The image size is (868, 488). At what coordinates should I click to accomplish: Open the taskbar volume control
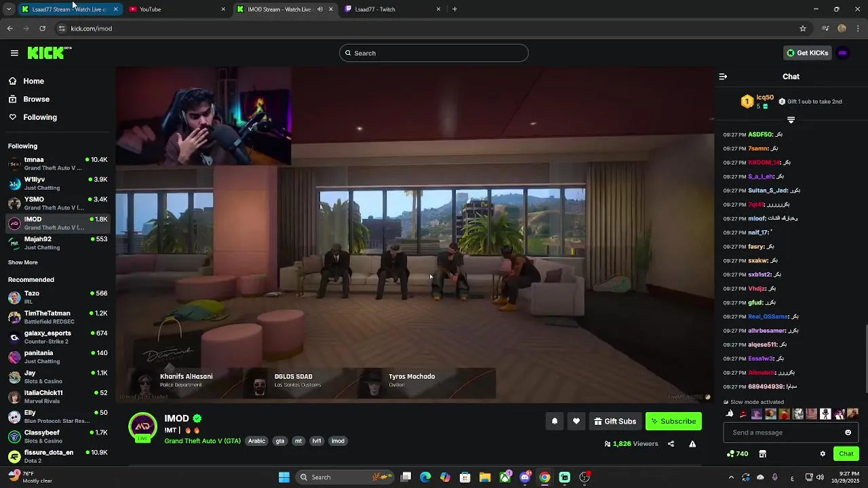[x=820, y=477]
